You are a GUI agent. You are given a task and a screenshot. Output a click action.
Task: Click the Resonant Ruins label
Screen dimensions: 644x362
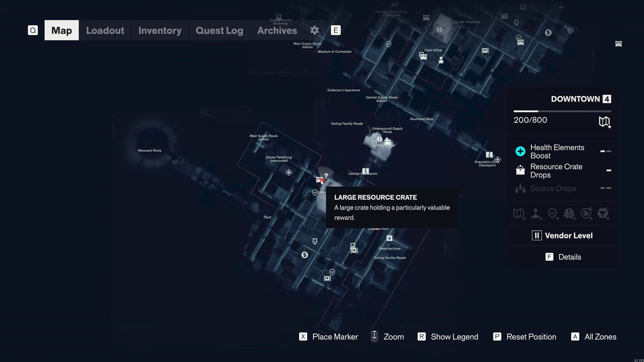coord(150,151)
